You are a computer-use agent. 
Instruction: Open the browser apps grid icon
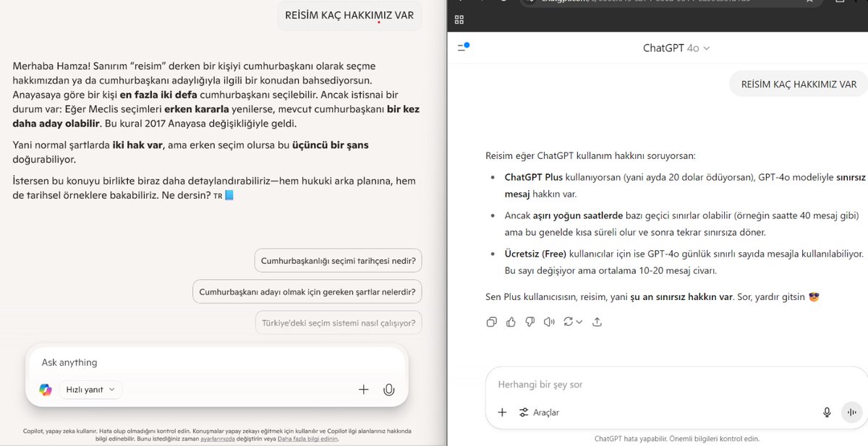(459, 20)
